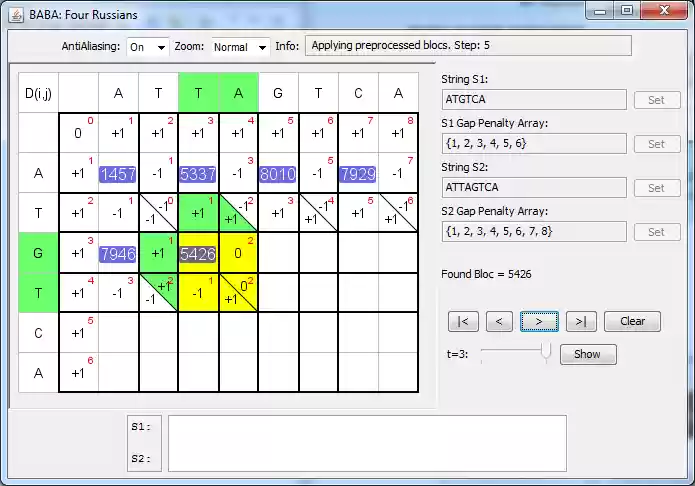Screen dimensions: 695x486
Task: Click the Info status text field
Action: coord(468,46)
